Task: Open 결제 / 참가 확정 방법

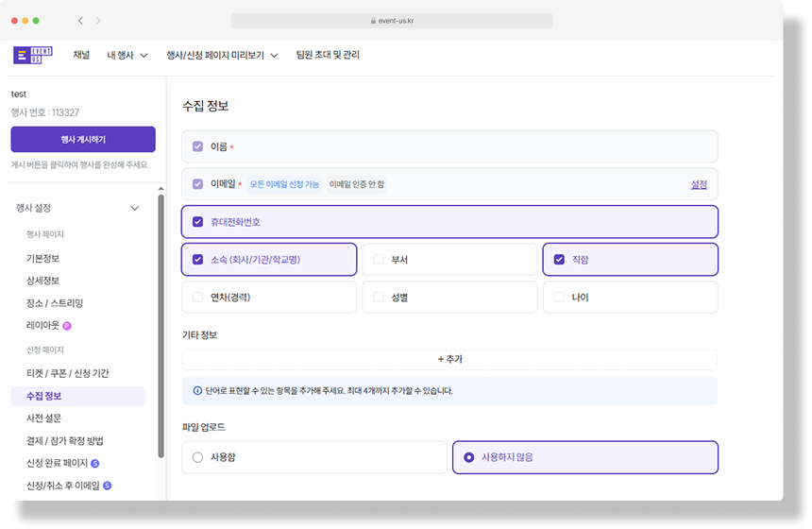Action: (x=65, y=441)
